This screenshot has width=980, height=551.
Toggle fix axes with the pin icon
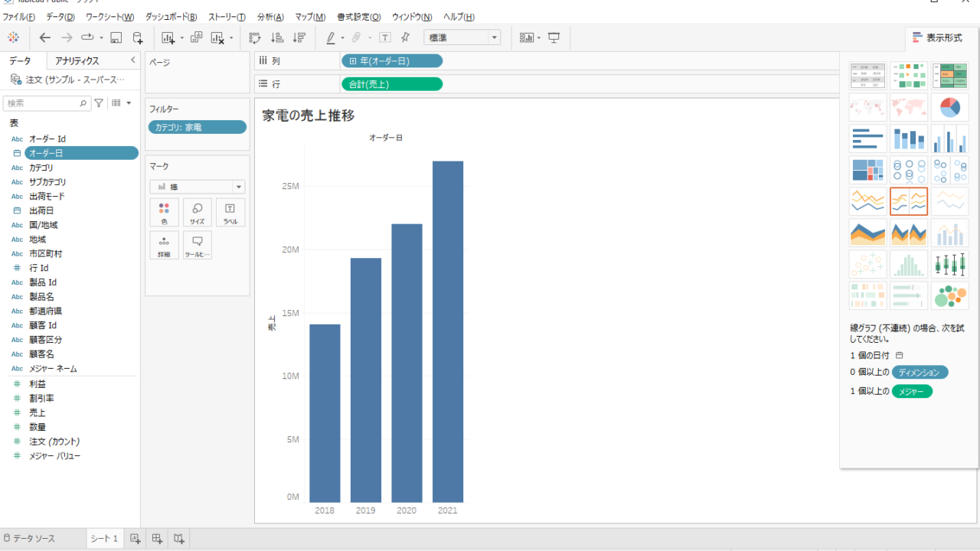[x=406, y=37]
